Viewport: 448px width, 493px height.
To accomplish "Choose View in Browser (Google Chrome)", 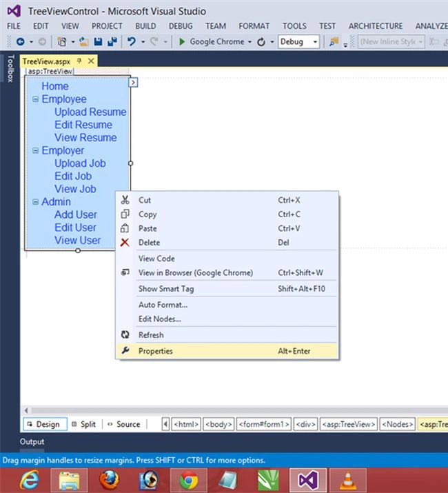I will pyautogui.click(x=227, y=272).
